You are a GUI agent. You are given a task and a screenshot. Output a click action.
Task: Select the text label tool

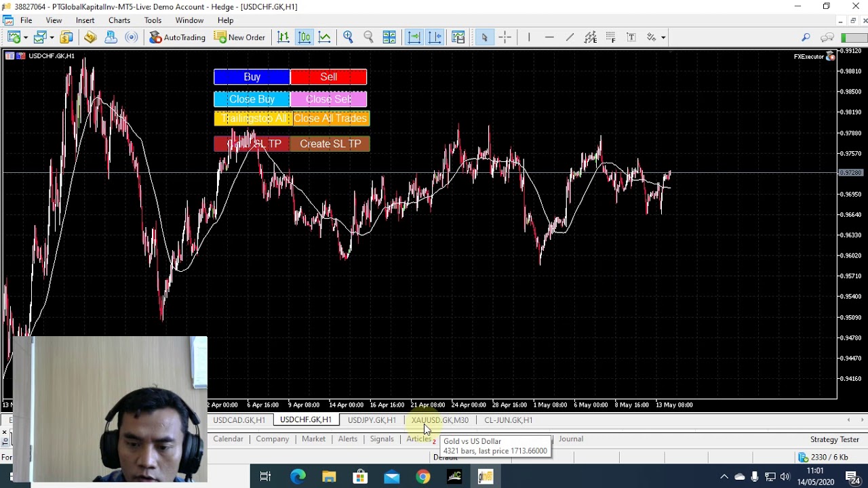coord(631,37)
